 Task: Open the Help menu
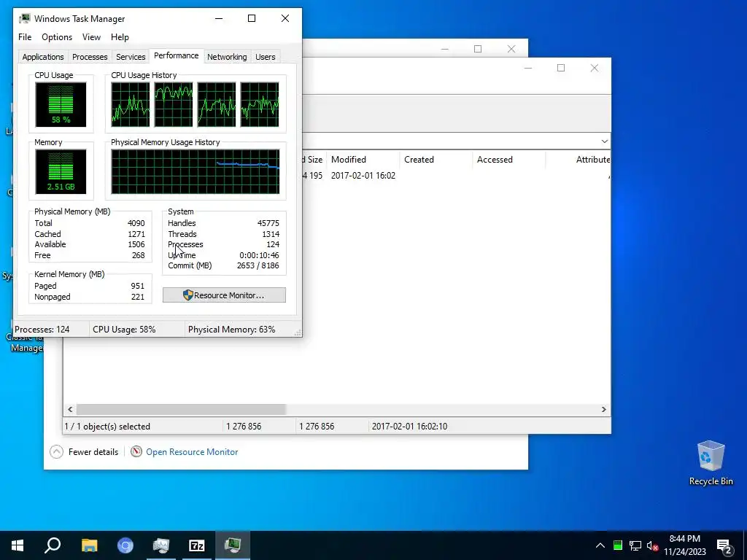120,37
